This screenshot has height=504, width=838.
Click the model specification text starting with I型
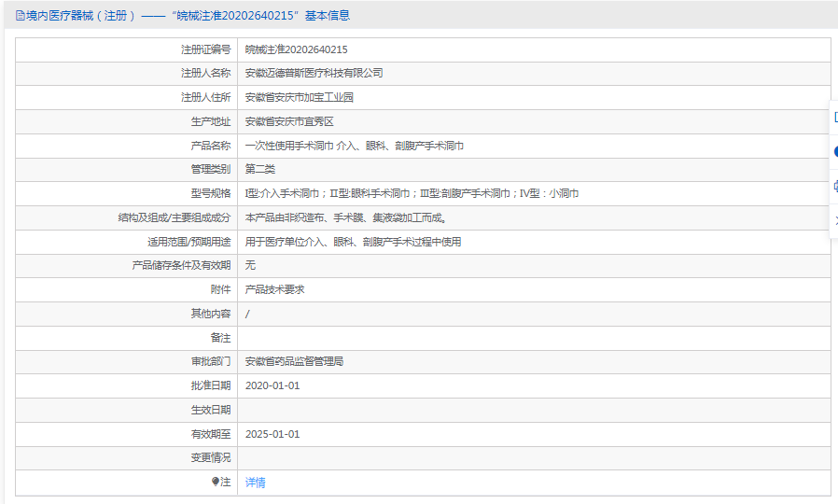412,193
